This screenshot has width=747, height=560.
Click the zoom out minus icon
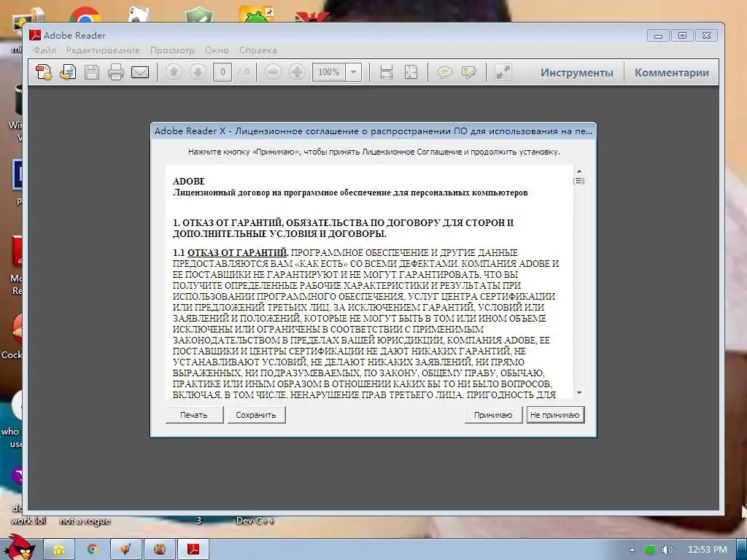tap(273, 72)
